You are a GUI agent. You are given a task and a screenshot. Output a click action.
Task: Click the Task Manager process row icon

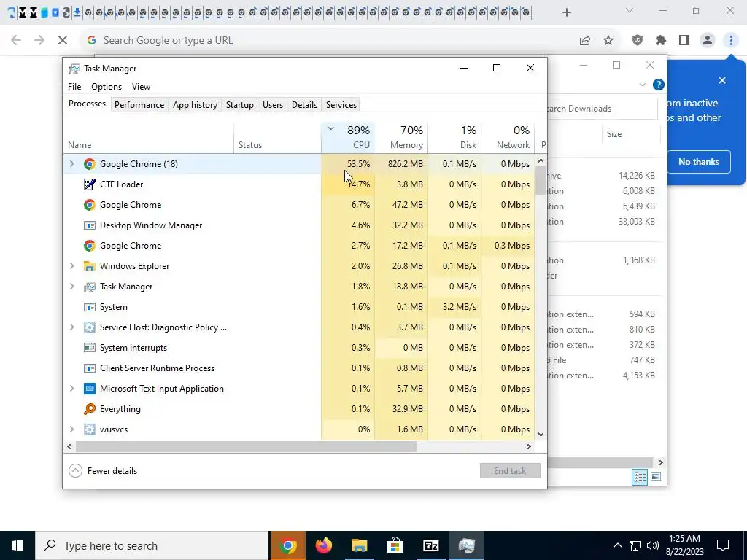pos(89,287)
